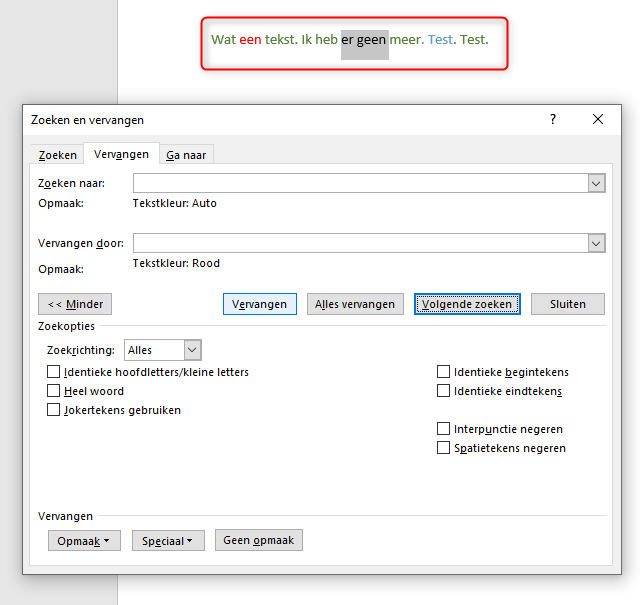
Task: Click the Geen opmaak button
Action: [x=259, y=540]
